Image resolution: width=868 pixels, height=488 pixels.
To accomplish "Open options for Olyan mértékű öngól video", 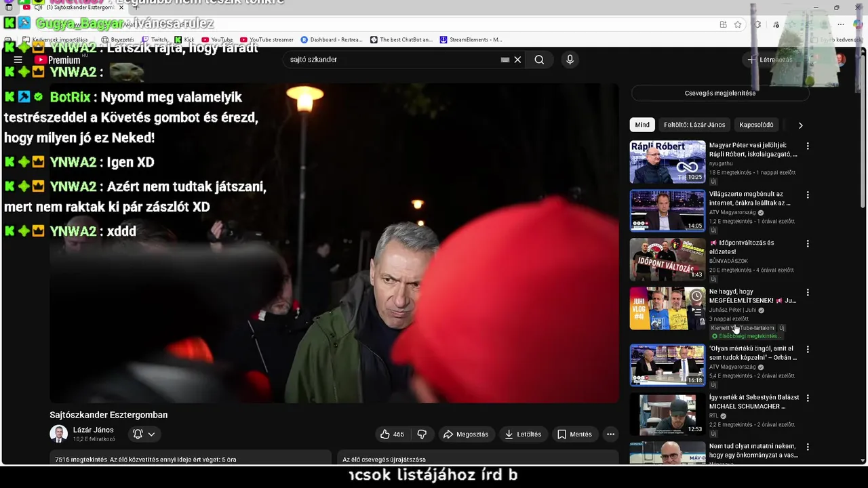I will coord(807,349).
